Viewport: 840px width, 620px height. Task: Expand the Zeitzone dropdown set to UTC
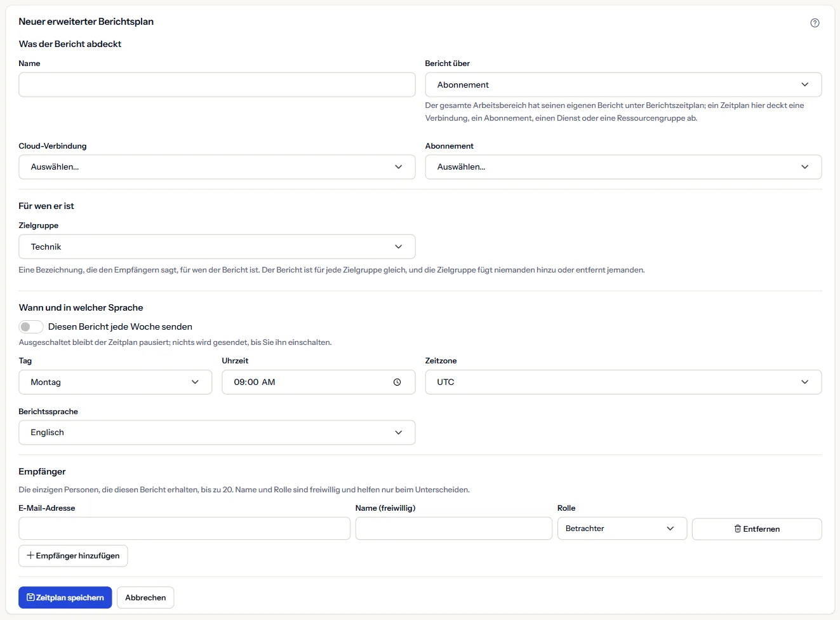(x=623, y=382)
